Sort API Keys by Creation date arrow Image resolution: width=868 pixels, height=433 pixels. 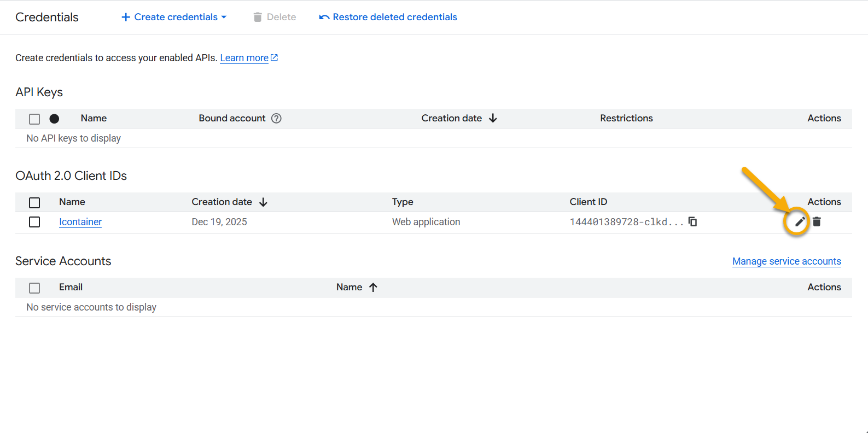pos(493,118)
